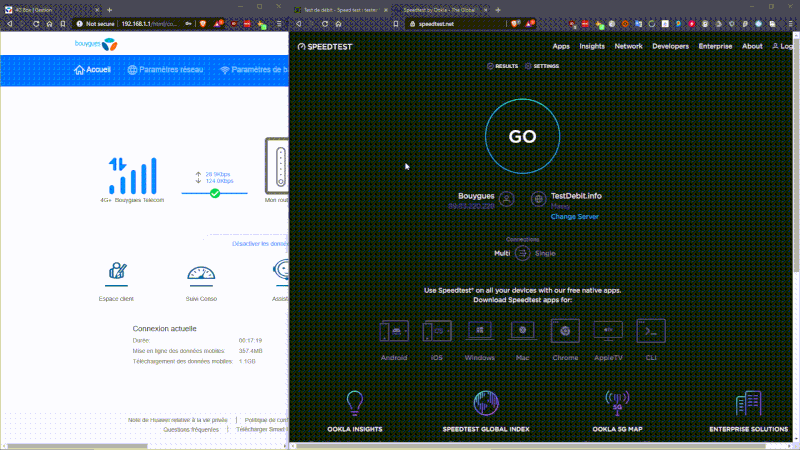Open the Developers menu on Speedtest

[670, 46]
